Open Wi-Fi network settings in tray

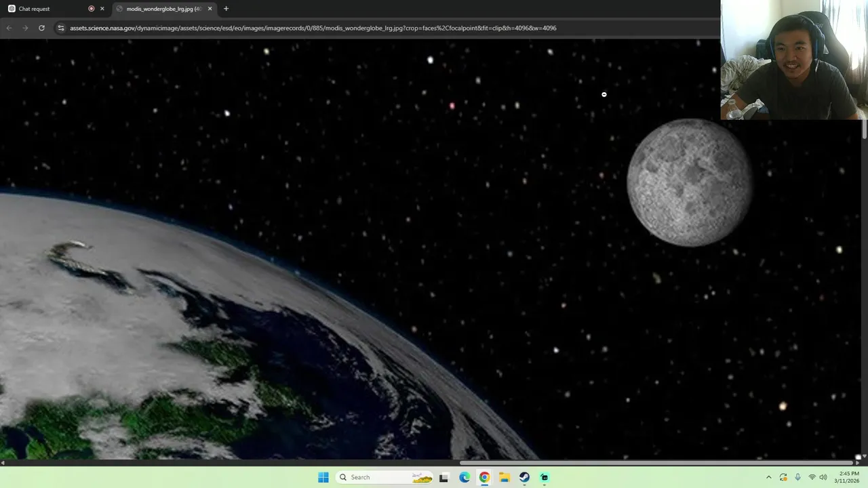point(812,477)
